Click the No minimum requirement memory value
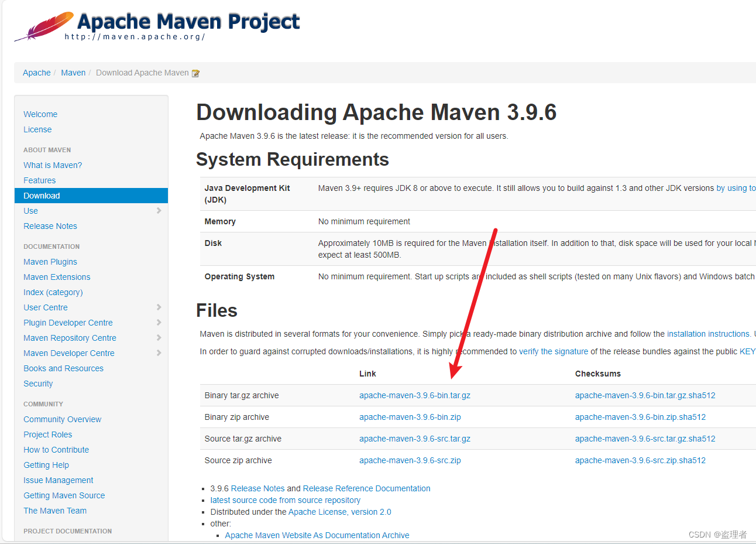Viewport: 756px width, 544px height. point(364,221)
